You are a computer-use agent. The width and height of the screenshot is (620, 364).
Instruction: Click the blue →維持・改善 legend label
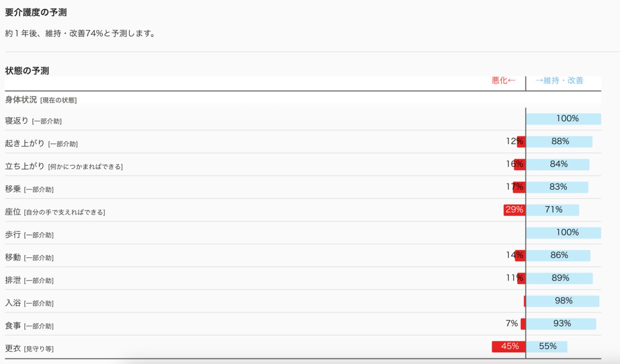[559, 81]
